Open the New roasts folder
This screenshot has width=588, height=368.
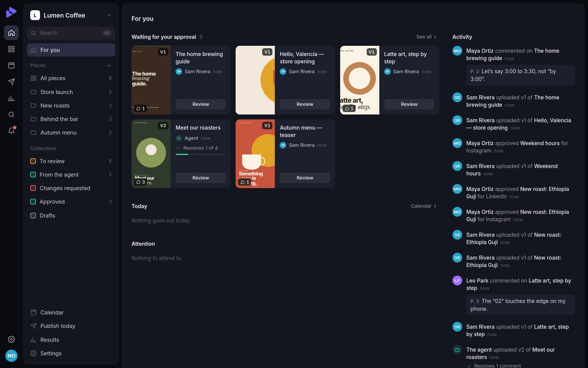pyautogui.click(x=71, y=105)
